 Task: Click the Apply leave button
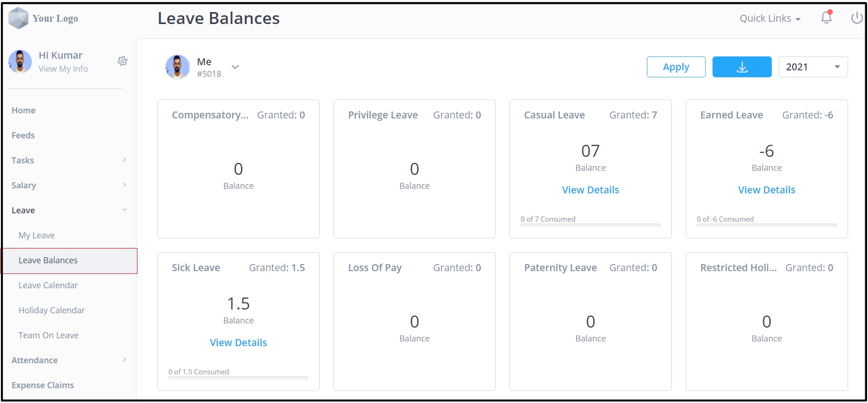pos(676,67)
